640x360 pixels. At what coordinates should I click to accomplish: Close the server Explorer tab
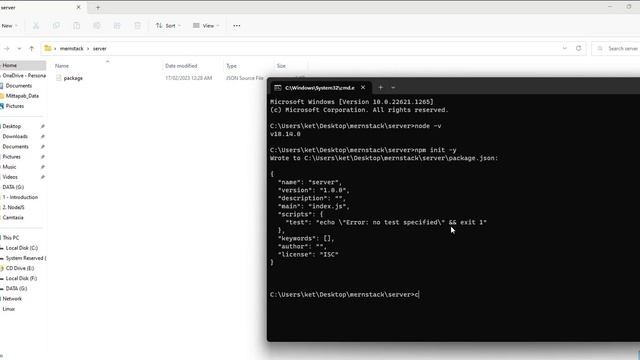(x=78, y=7)
